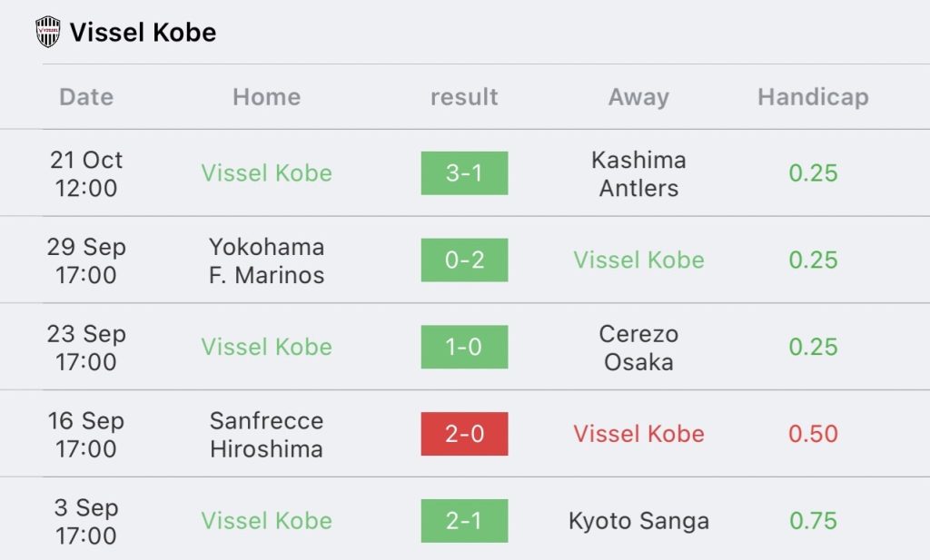Sort by the Handicap column header
930x560 pixels.
[x=813, y=97]
